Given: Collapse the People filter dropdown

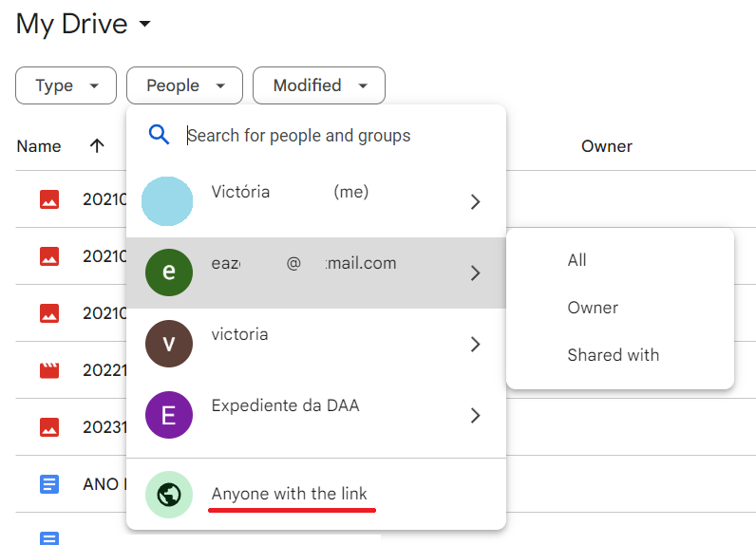Looking at the screenshot, I should click(184, 85).
